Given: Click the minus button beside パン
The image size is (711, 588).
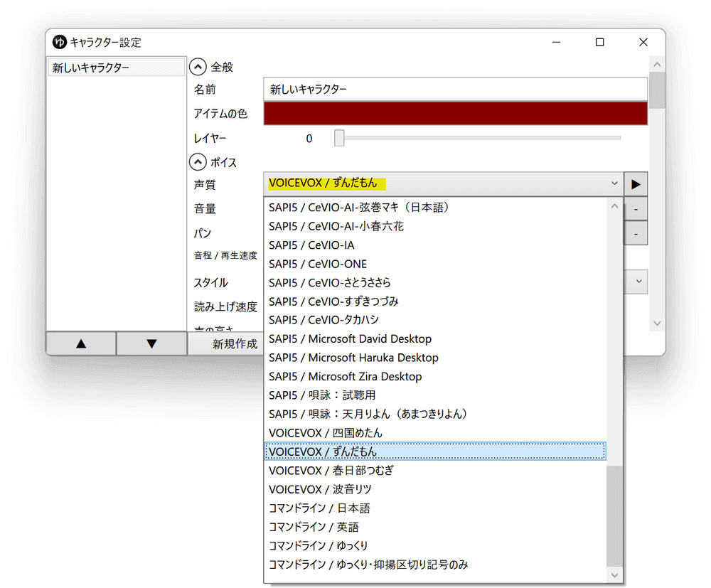Looking at the screenshot, I should [x=635, y=232].
